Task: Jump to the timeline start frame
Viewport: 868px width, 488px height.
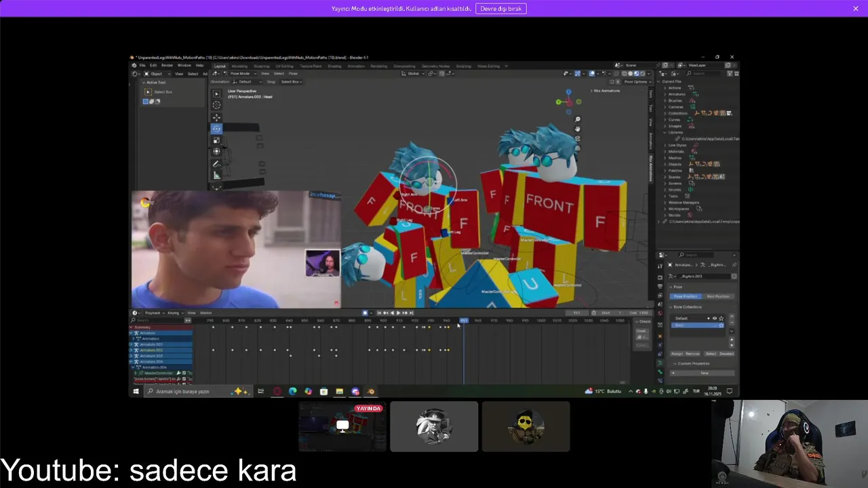Action: click(378, 312)
